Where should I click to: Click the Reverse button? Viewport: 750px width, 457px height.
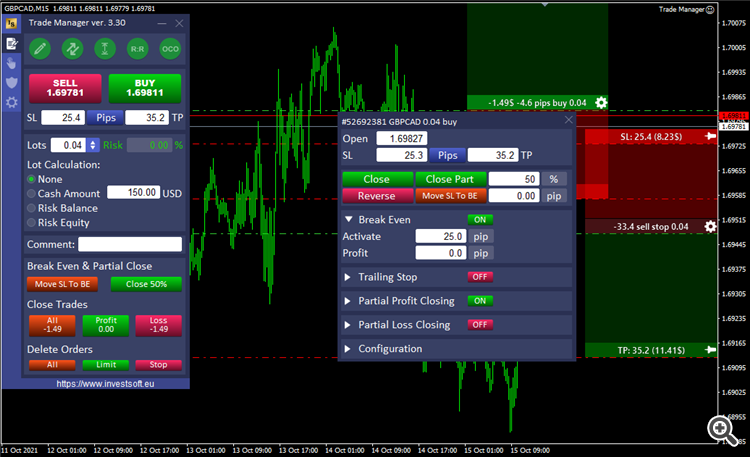(x=377, y=196)
